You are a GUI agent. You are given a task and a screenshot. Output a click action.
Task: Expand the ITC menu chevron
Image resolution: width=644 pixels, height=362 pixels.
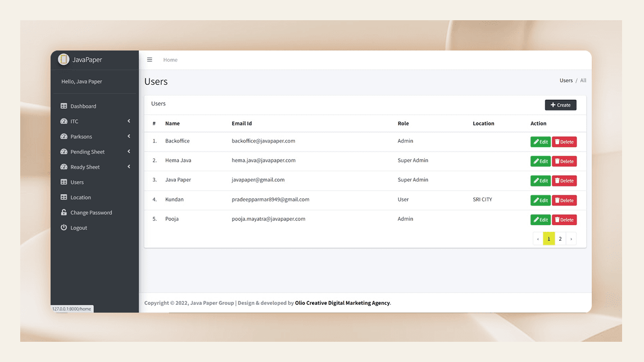128,121
